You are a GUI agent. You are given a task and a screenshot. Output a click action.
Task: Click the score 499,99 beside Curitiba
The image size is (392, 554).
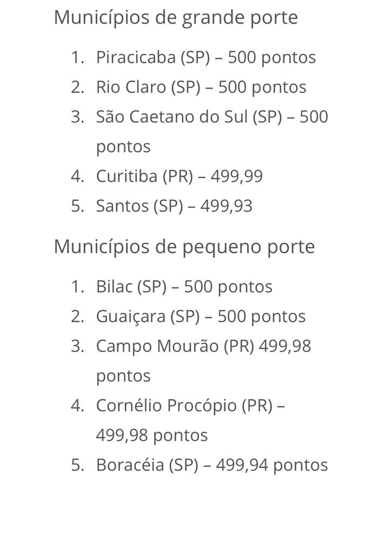[x=236, y=176]
